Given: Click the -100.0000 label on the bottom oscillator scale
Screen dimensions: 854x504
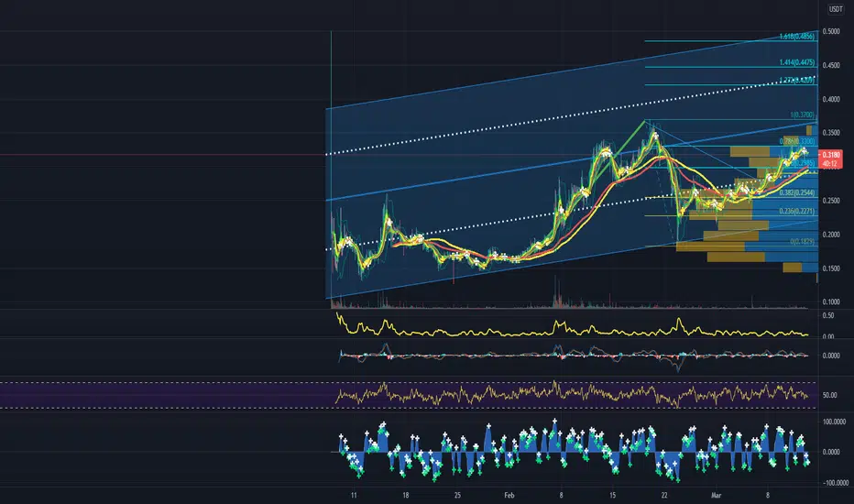Looking at the screenshot, I should tap(835, 483).
